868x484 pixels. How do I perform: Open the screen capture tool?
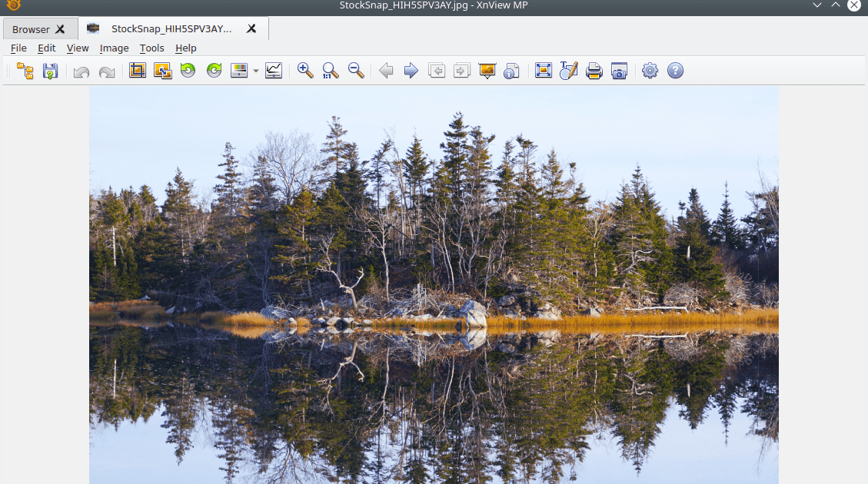(619, 71)
